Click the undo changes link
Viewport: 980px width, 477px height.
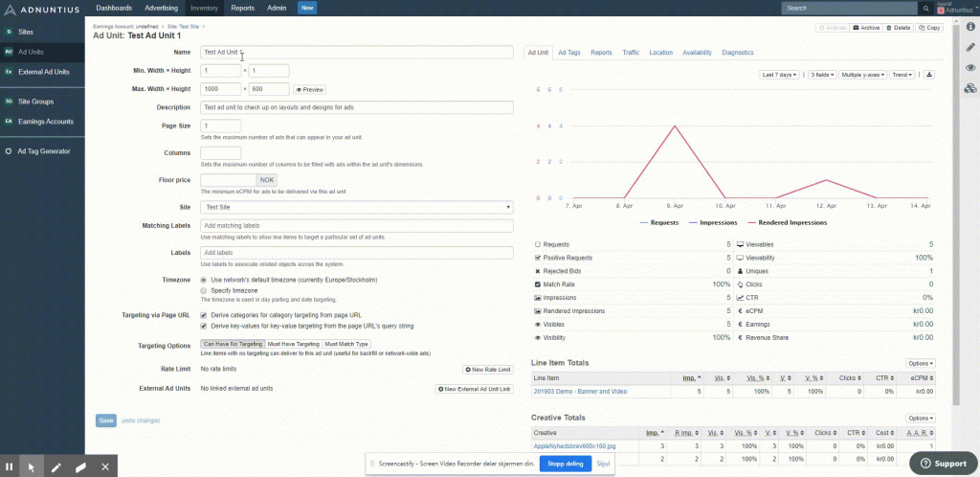coord(140,420)
